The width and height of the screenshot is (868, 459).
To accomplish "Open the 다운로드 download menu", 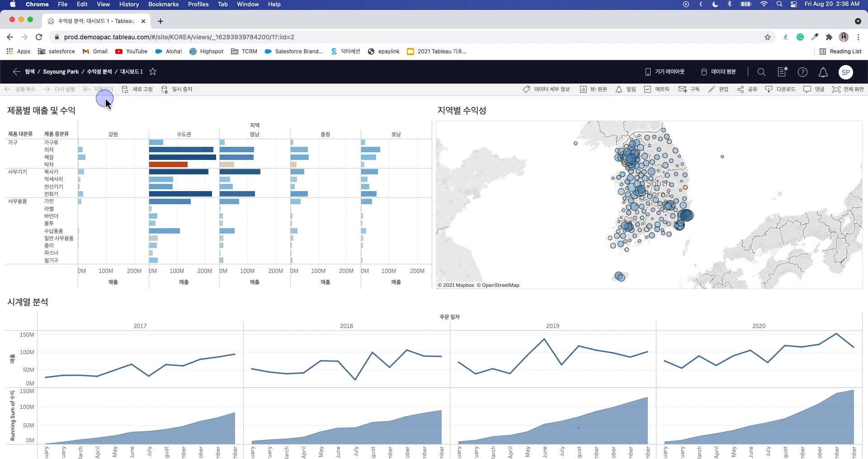I will coord(780,89).
